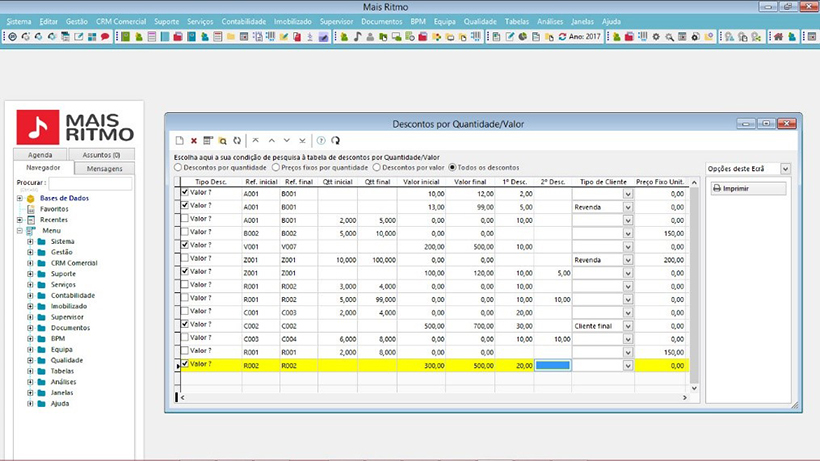Go to previous record up arrow

271,141
